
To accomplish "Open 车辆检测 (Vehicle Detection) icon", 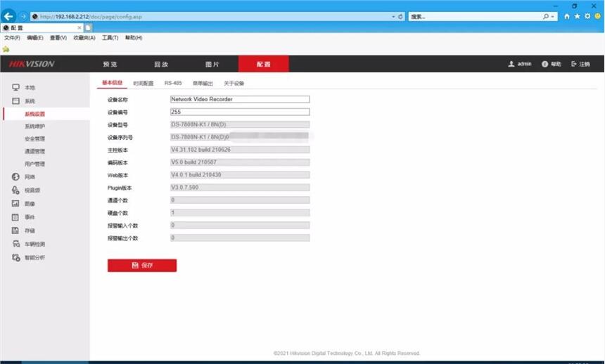I will (x=15, y=244).
